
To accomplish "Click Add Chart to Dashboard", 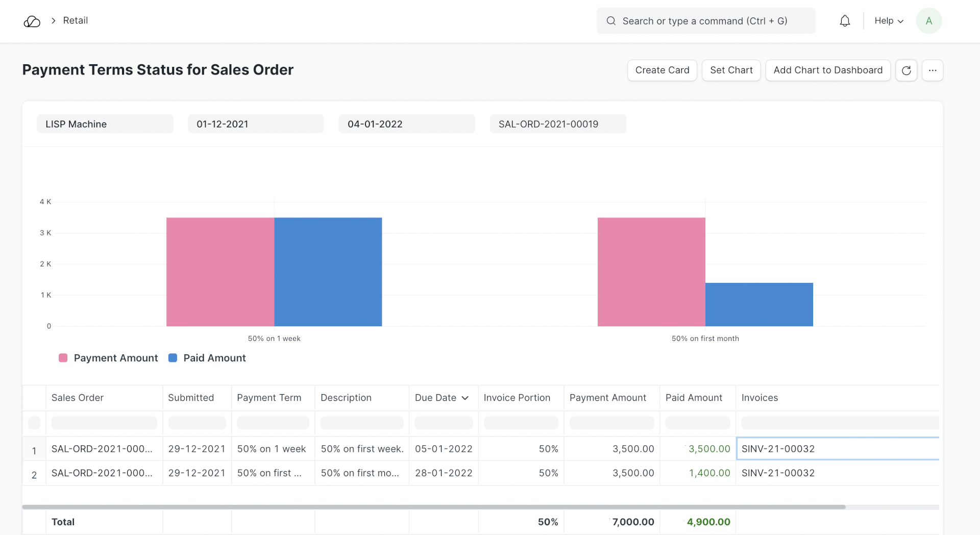I will pyautogui.click(x=827, y=70).
